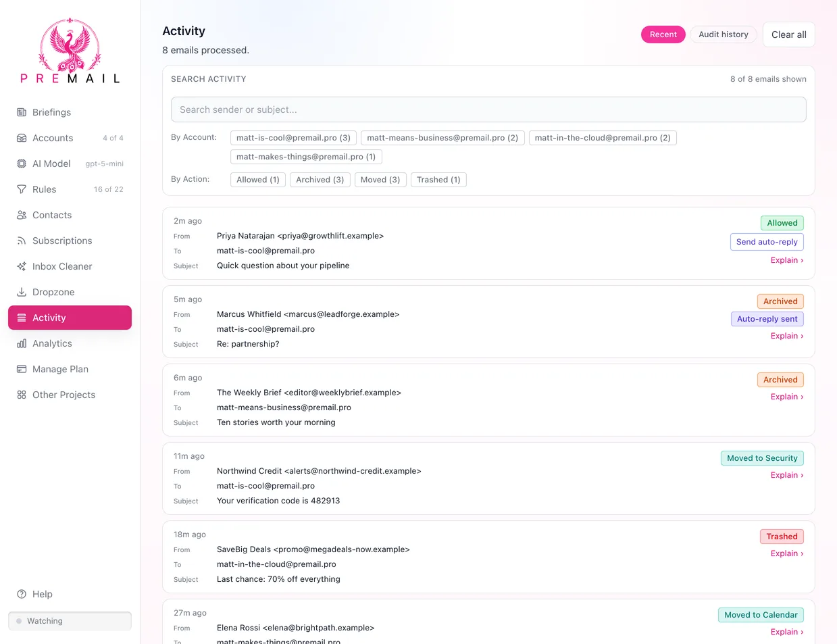Toggle the Allowed (1) action filter
837x644 pixels.
pyautogui.click(x=258, y=180)
